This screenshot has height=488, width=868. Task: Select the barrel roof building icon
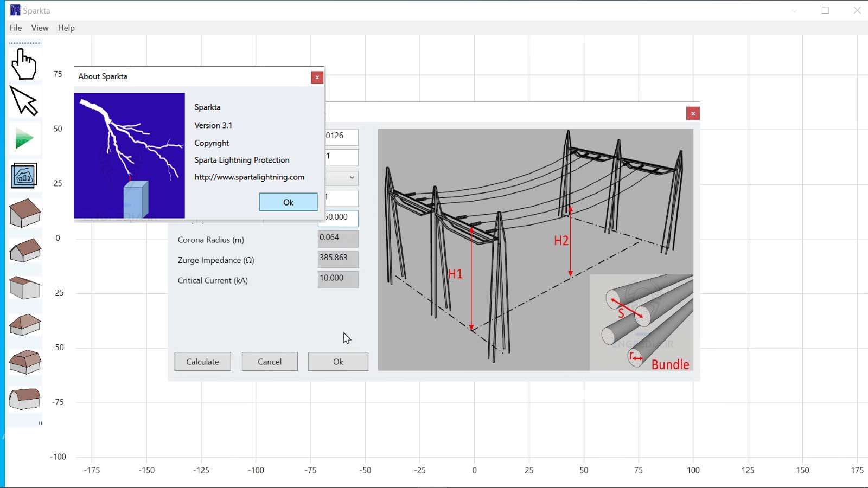[25, 399]
